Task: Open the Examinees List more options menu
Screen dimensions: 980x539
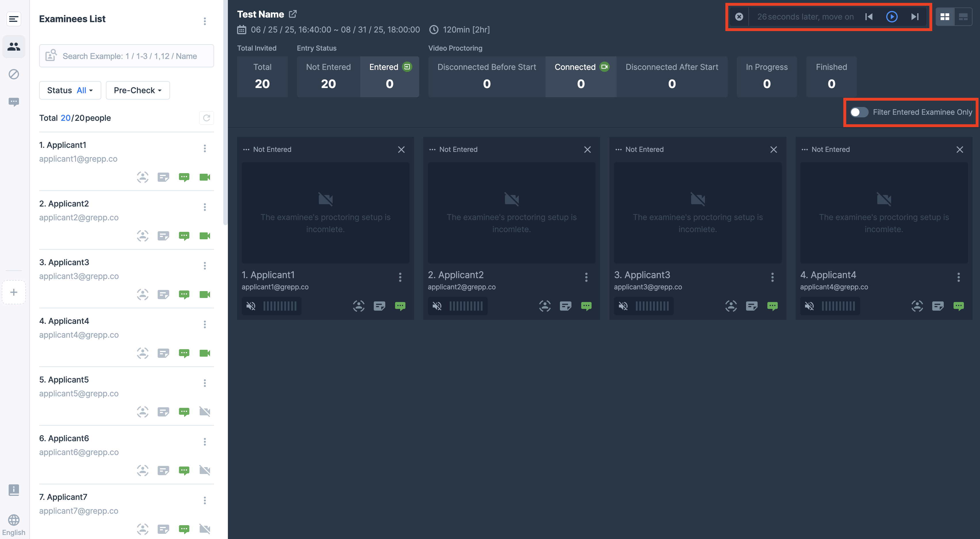Action: tap(205, 21)
